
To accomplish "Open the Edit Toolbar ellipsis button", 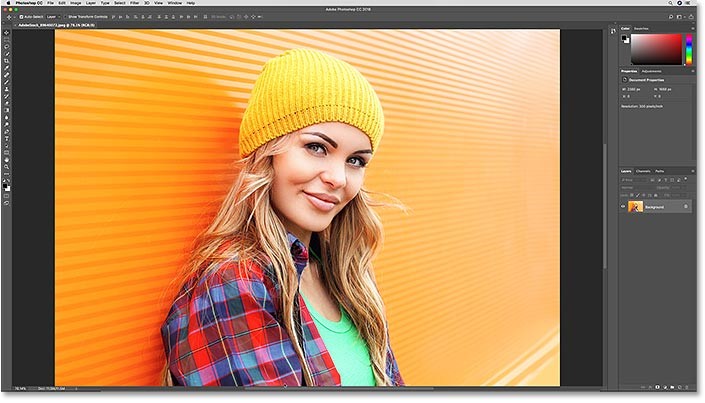I will click(x=6, y=174).
